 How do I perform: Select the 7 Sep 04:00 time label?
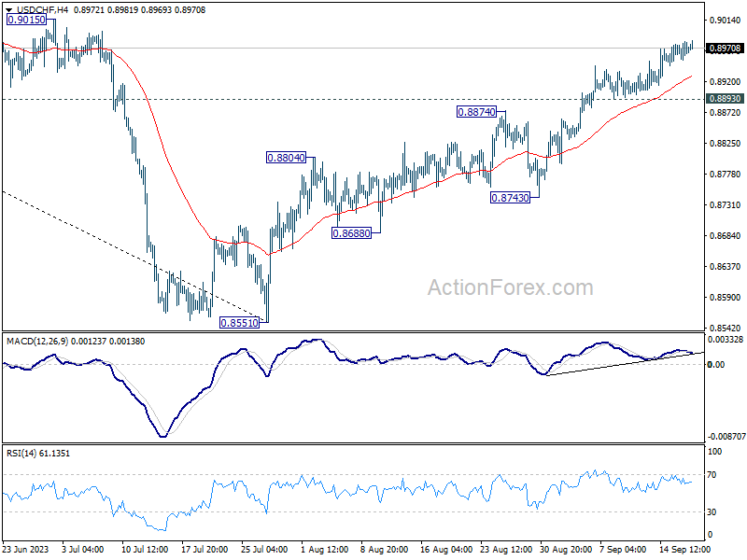pos(623,549)
